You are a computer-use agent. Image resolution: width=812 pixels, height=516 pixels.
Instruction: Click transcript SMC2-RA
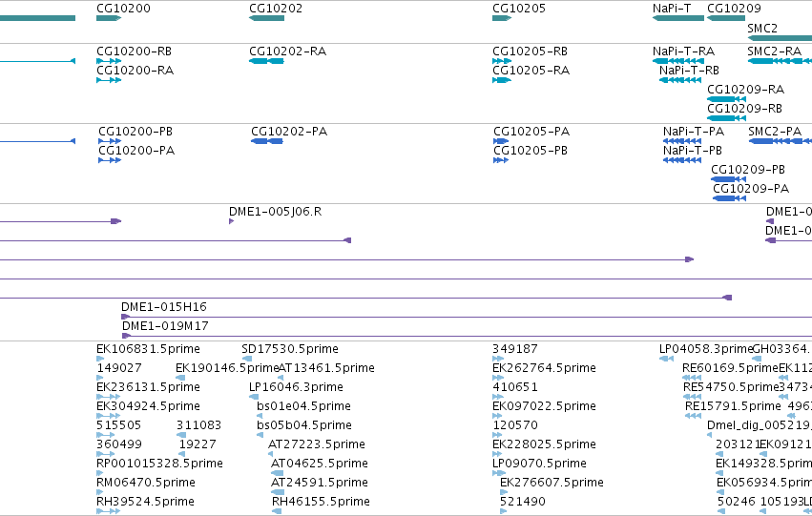(x=780, y=61)
